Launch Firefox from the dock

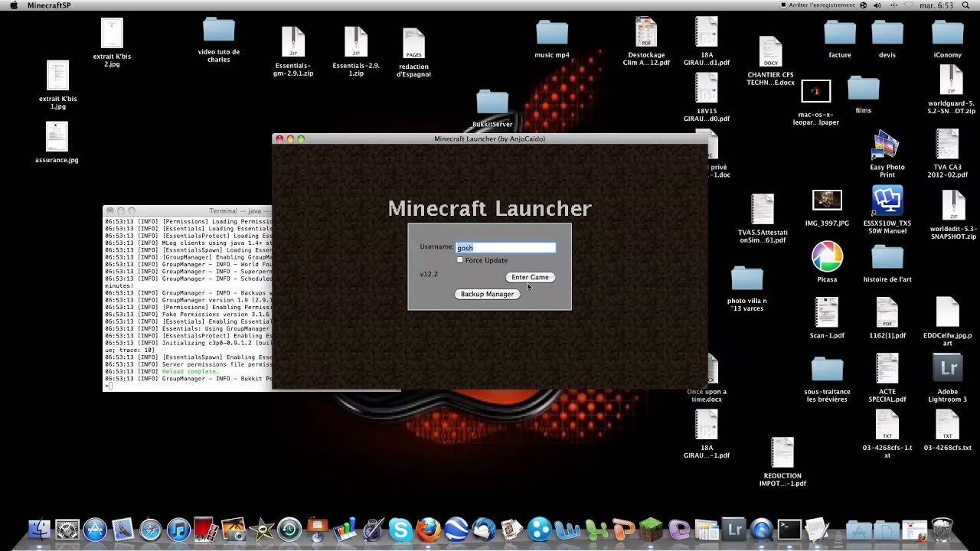click(x=429, y=530)
